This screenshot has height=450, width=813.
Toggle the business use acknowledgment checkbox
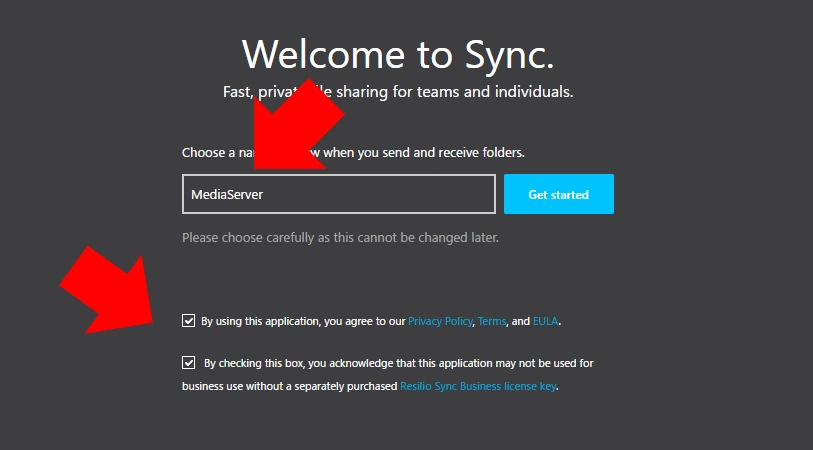188,362
